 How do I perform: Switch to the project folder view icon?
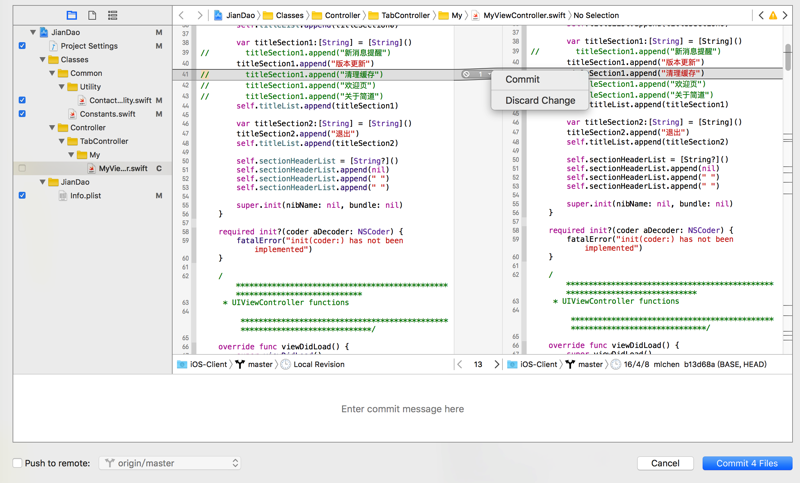(x=71, y=15)
